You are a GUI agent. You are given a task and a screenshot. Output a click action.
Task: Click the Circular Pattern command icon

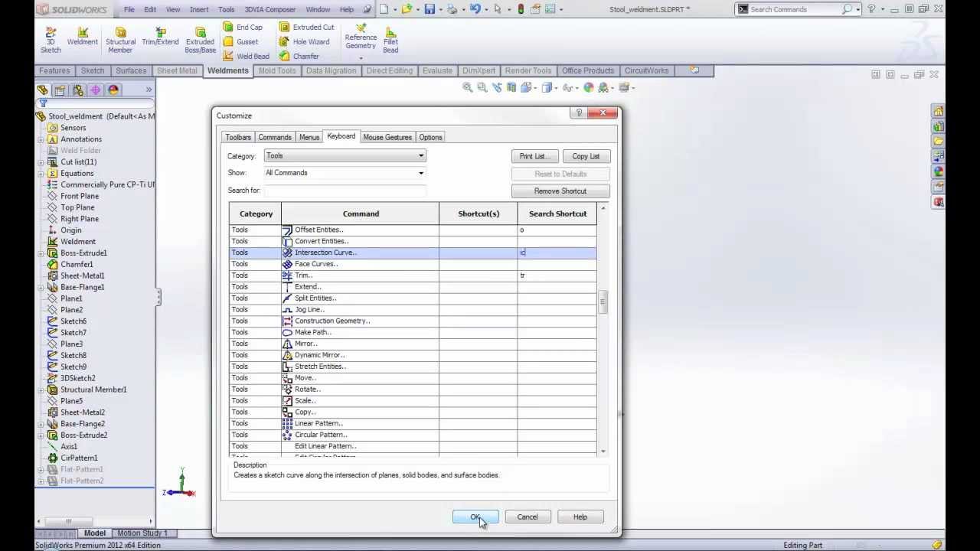(288, 435)
